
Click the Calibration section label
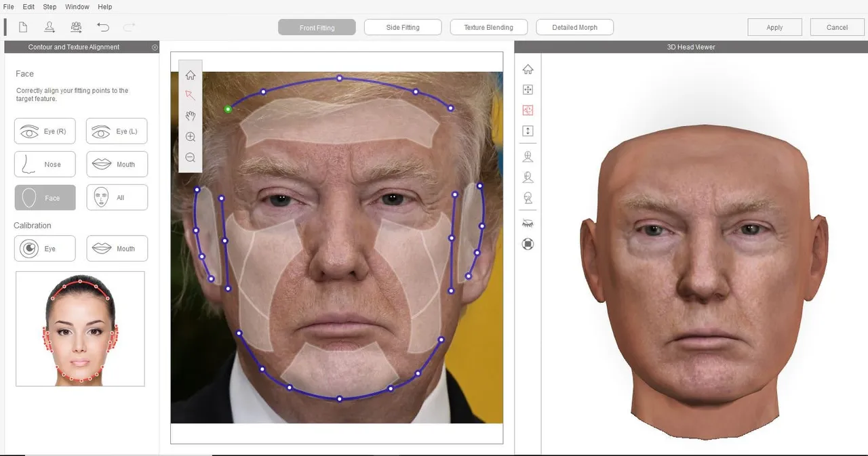(33, 226)
